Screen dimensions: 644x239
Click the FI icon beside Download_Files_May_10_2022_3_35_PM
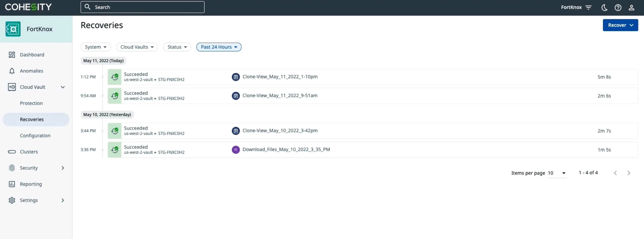(235, 150)
